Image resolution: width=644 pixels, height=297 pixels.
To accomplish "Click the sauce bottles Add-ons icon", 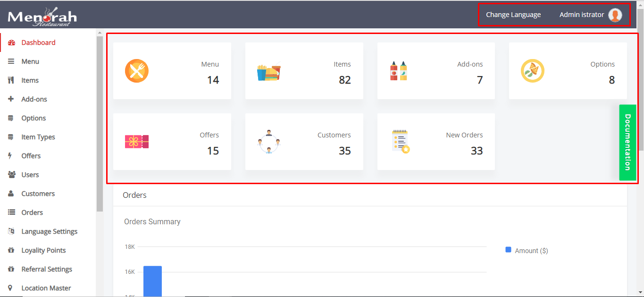I will 398,71.
